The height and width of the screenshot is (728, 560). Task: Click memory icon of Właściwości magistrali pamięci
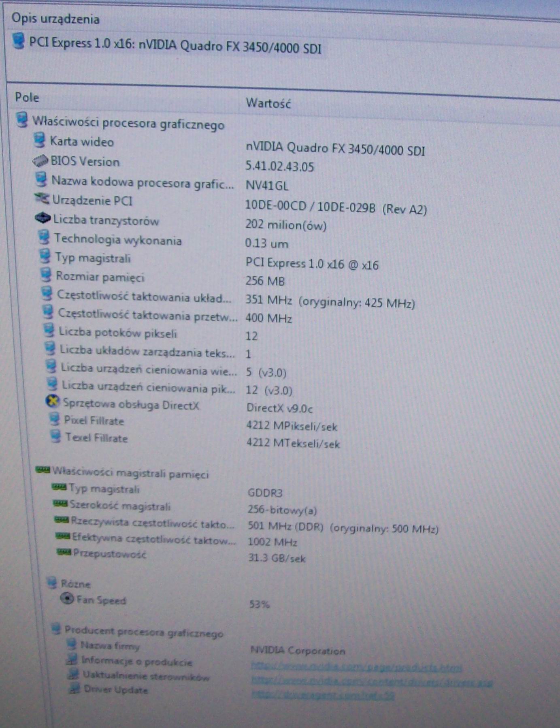[x=43, y=470]
